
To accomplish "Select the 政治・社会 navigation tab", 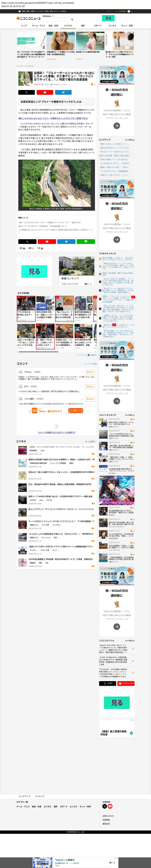I will pyautogui.click(x=53, y=26).
